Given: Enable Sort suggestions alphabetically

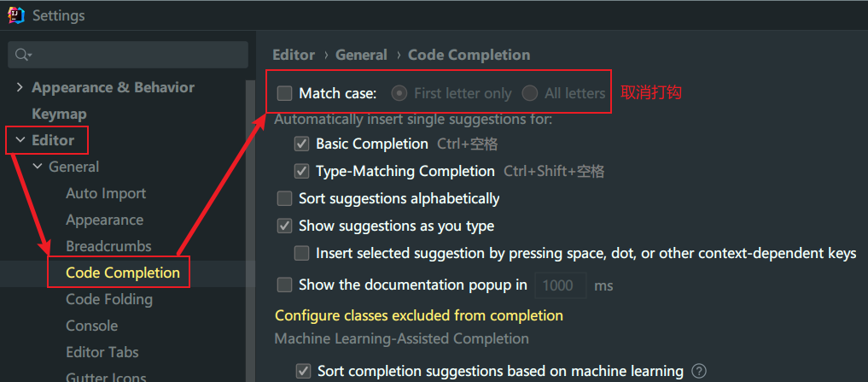Looking at the screenshot, I should (284, 198).
